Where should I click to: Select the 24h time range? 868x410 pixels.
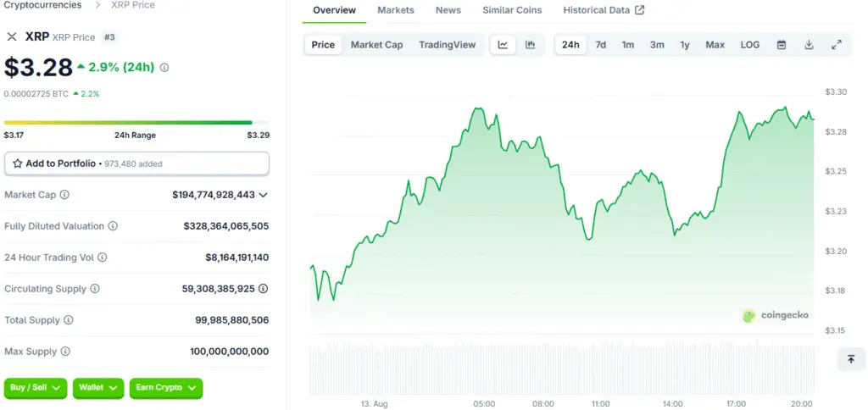(x=570, y=45)
